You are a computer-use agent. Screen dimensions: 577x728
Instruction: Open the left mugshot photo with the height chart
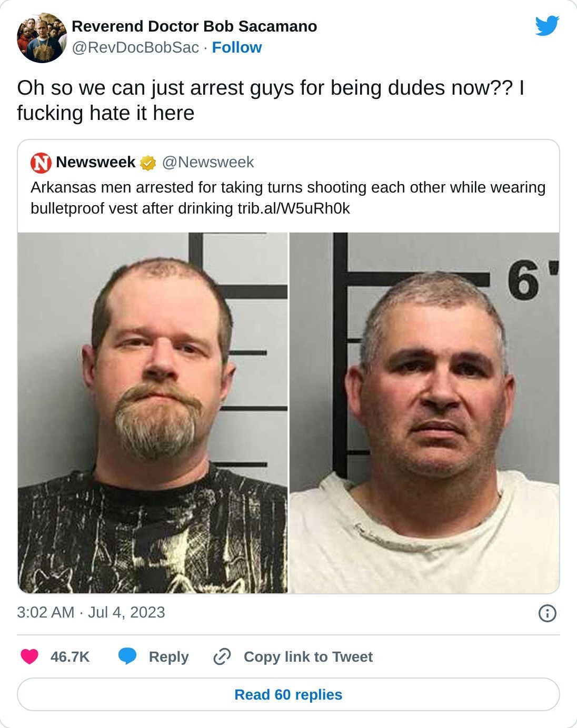153,413
